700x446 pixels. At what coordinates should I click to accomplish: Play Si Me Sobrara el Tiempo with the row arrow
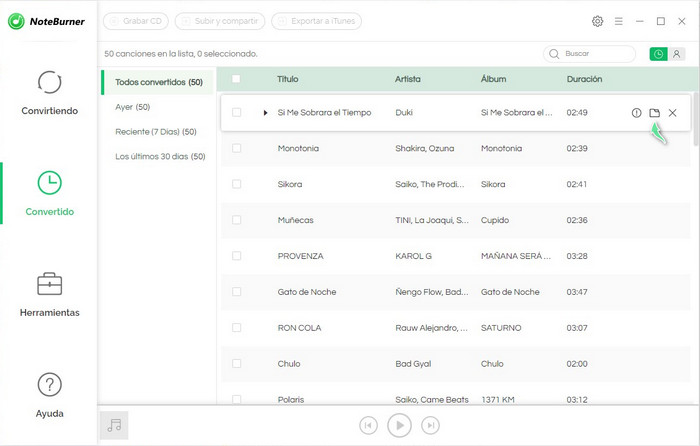265,113
